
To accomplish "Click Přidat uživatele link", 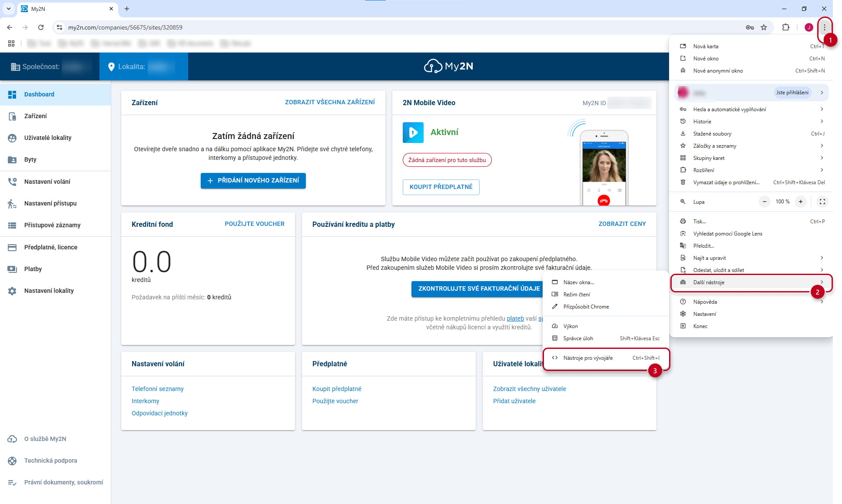I will click(514, 401).
